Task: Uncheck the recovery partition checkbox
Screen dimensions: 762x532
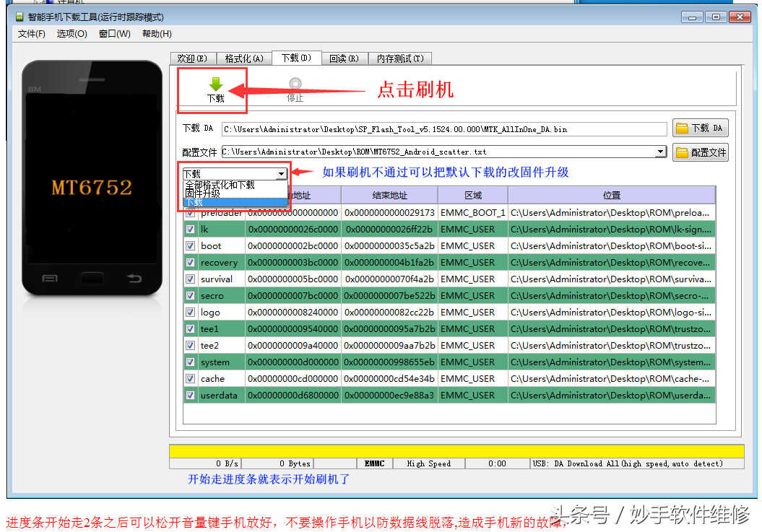Action: (191, 263)
